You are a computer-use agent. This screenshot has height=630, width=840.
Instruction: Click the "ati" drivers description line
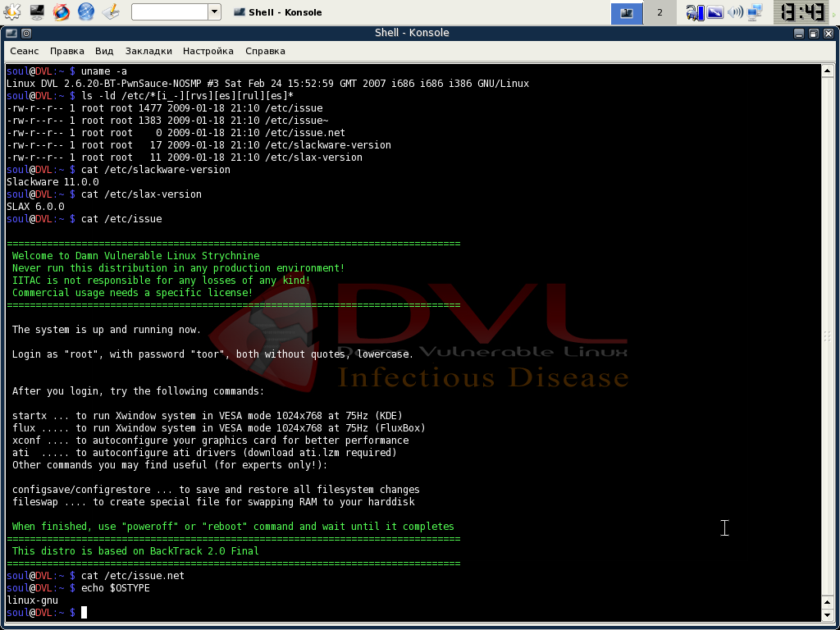coord(204,453)
